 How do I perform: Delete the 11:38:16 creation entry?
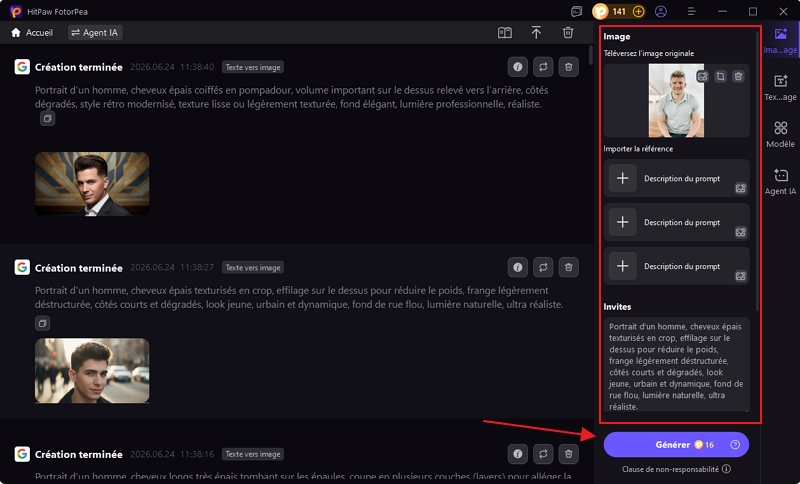(568, 454)
